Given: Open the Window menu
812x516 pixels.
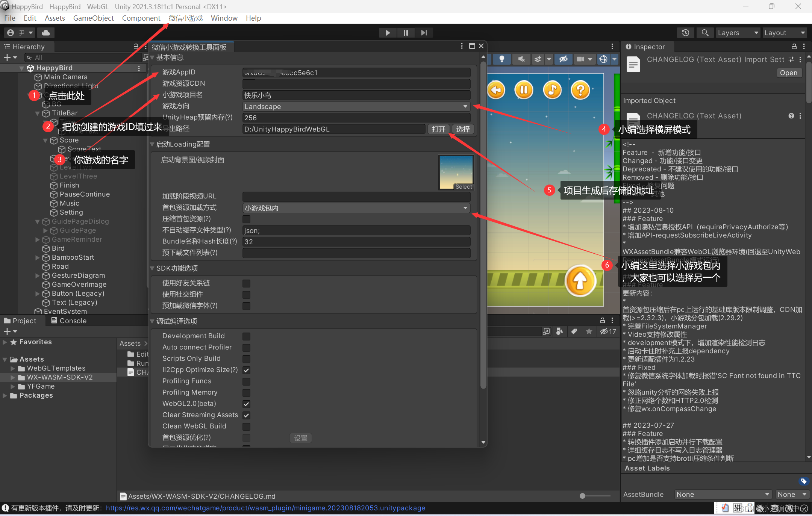Looking at the screenshot, I should [224, 18].
